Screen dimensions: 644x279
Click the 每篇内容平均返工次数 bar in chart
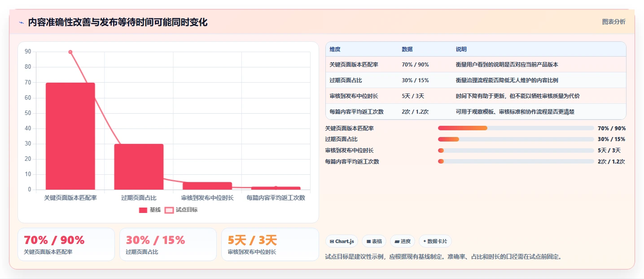(276, 188)
